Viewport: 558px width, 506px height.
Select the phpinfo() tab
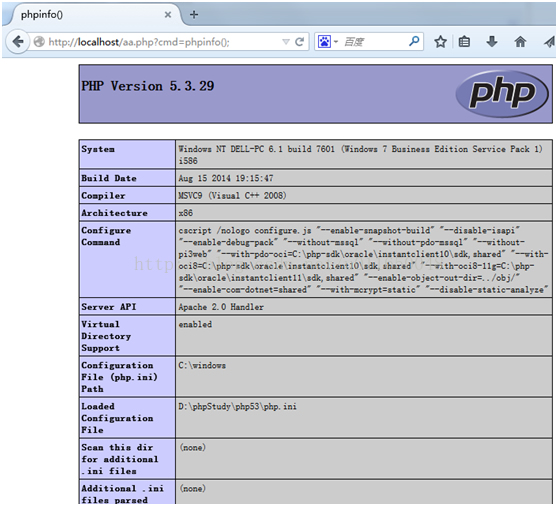coord(94,15)
